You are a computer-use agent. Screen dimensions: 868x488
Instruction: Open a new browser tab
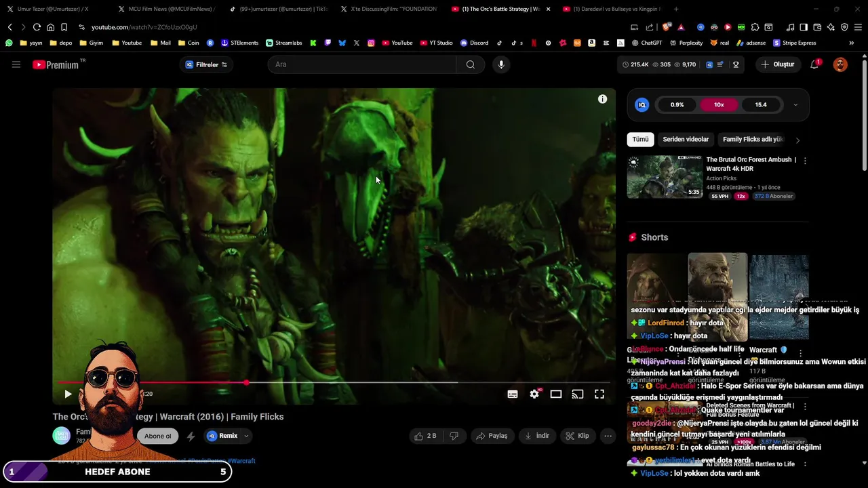[x=676, y=9]
